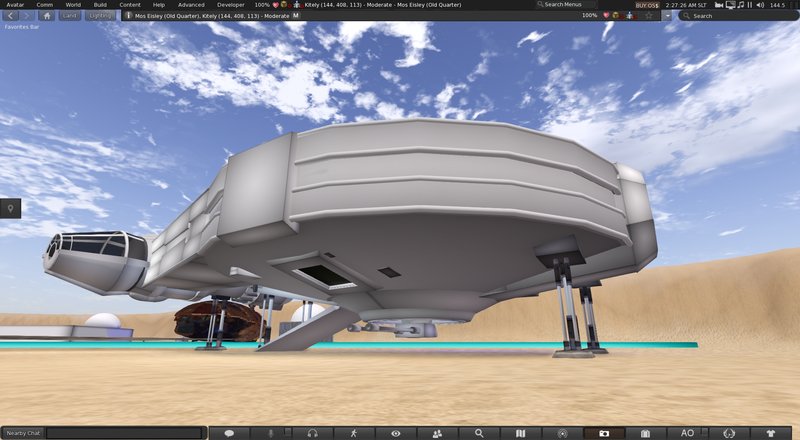Click the location address bar text

tap(212, 16)
